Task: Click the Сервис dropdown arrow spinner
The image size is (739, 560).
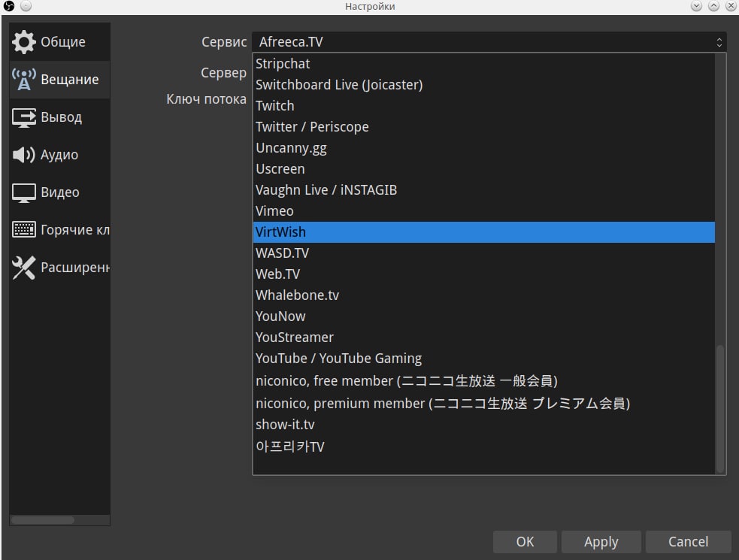Action: (x=719, y=42)
